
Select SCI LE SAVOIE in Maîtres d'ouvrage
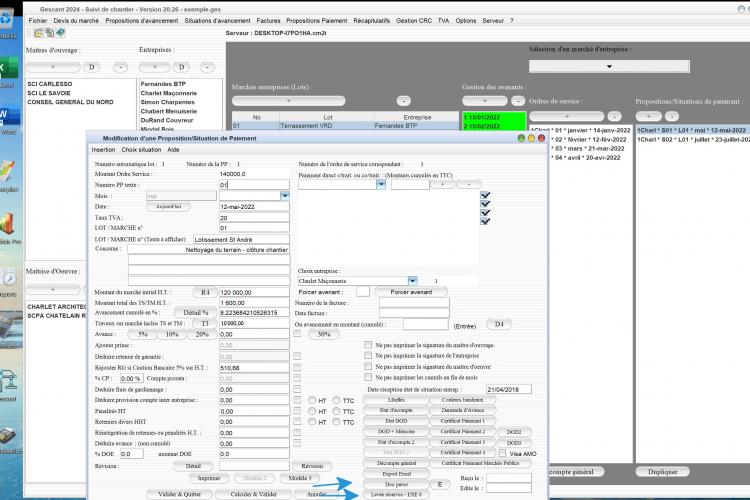[x=49, y=93]
